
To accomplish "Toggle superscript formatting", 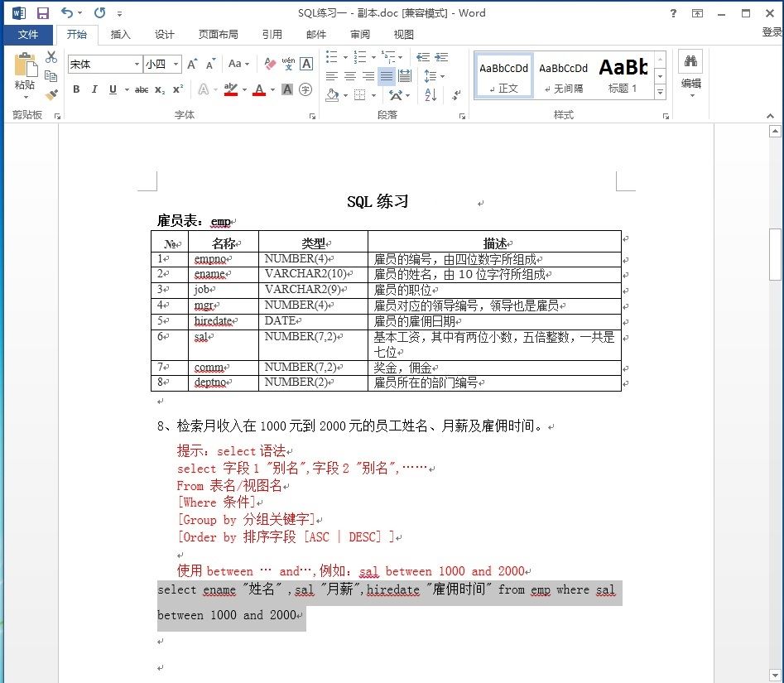I will (178, 89).
